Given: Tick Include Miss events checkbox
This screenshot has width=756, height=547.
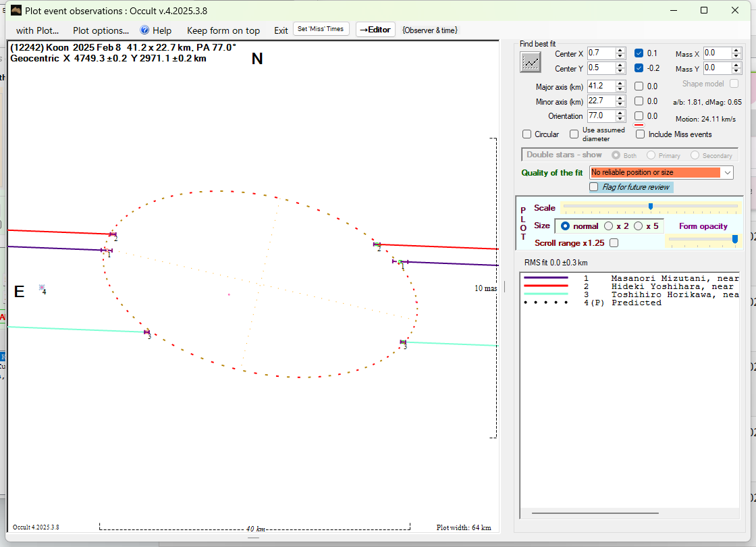Looking at the screenshot, I should click(641, 134).
